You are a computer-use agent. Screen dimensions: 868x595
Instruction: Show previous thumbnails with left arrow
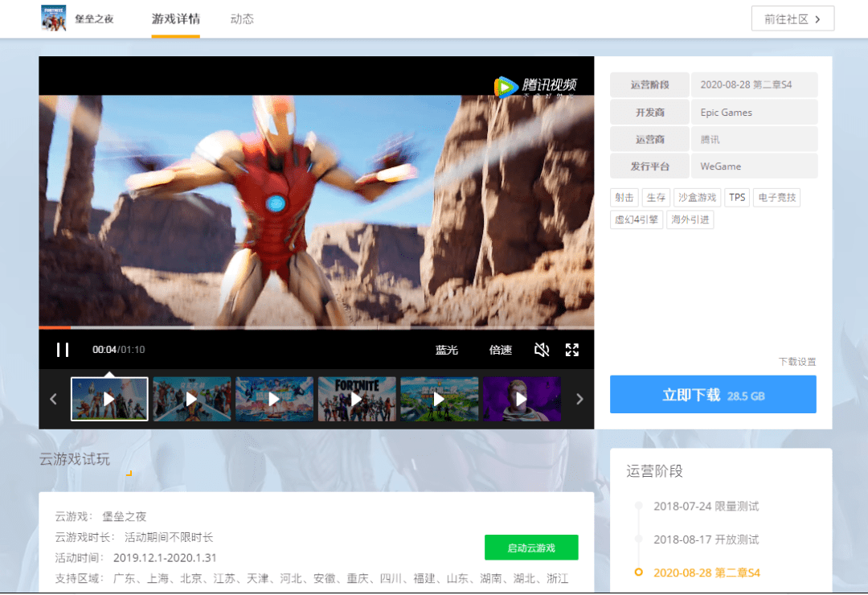53,399
